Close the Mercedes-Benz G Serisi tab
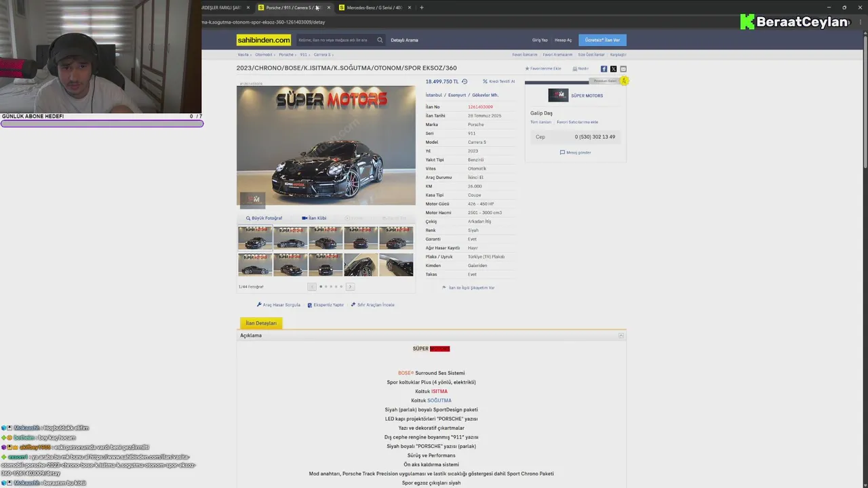Viewport: 868px width, 488px height. [x=410, y=7]
